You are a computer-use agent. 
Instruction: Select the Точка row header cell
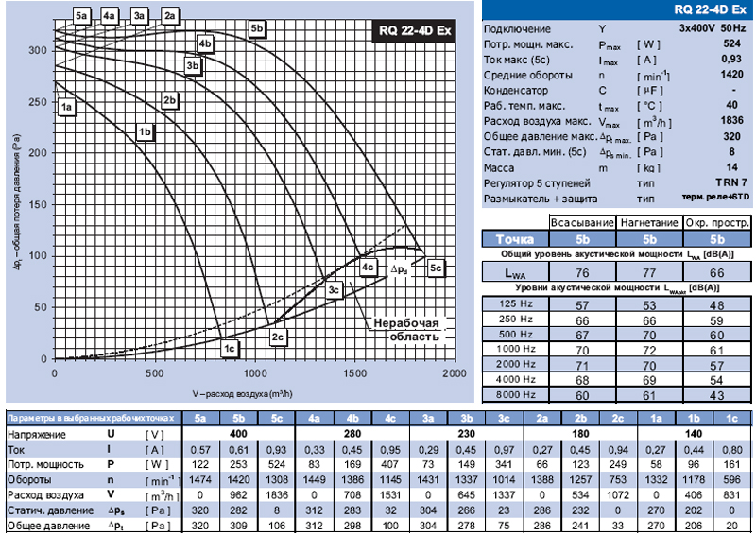pos(516,239)
